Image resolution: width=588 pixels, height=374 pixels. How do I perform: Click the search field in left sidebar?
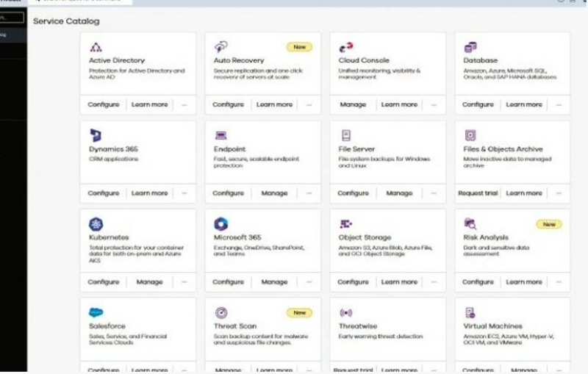click(12, 17)
